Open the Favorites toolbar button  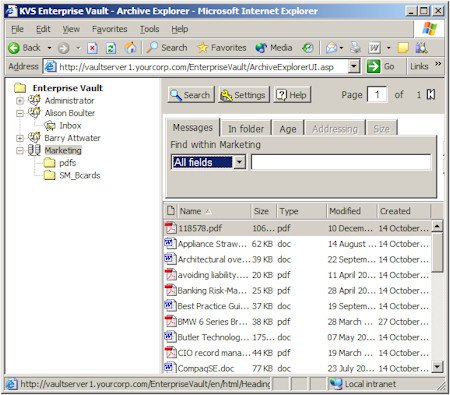pyautogui.click(x=221, y=48)
